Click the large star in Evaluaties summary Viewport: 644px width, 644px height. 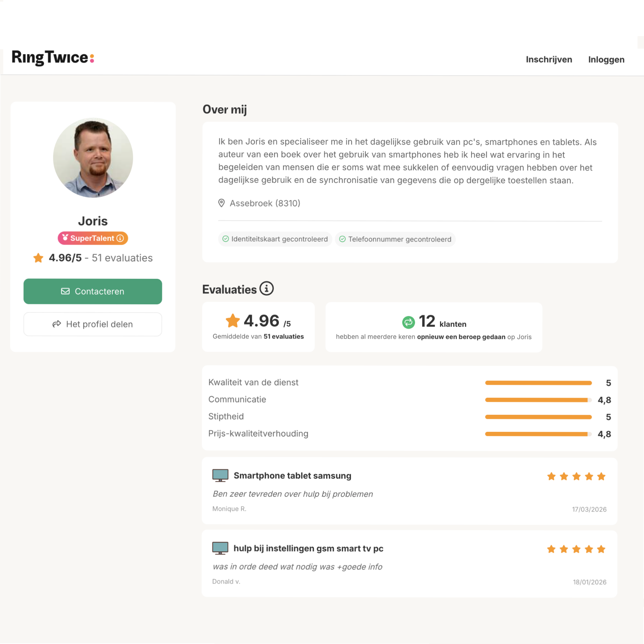pyautogui.click(x=233, y=321)
